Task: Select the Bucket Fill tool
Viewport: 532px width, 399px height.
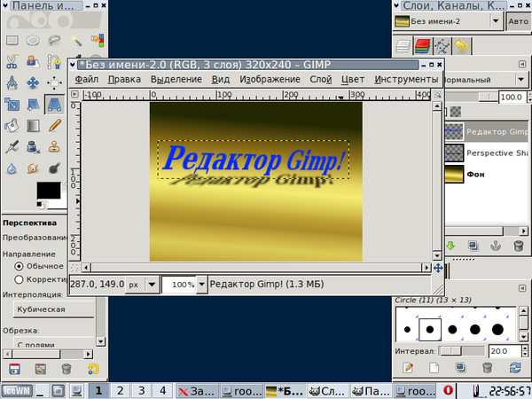Action: (x=12, y=126)
